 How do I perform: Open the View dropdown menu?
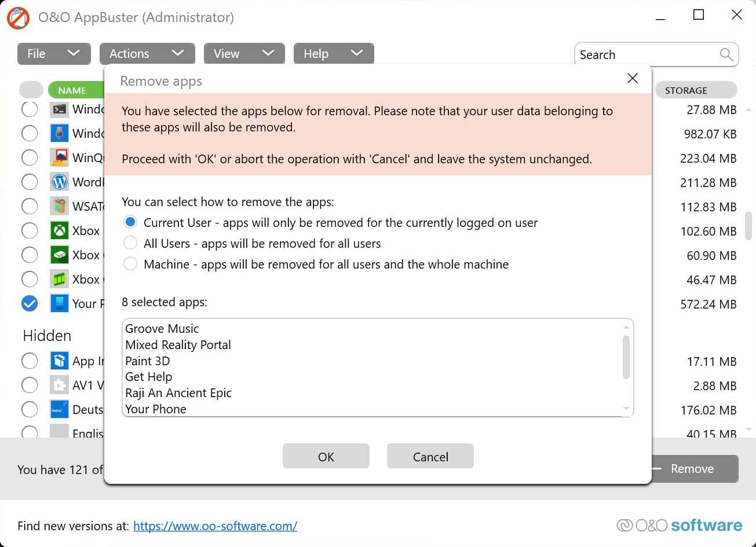[244, 53]
